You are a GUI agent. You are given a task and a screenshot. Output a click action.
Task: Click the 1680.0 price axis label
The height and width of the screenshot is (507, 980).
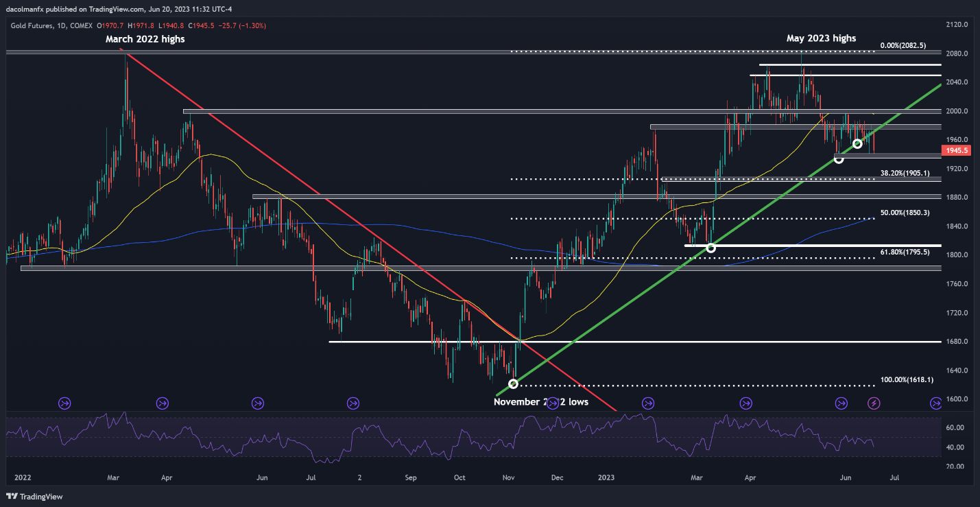point(957,342)
